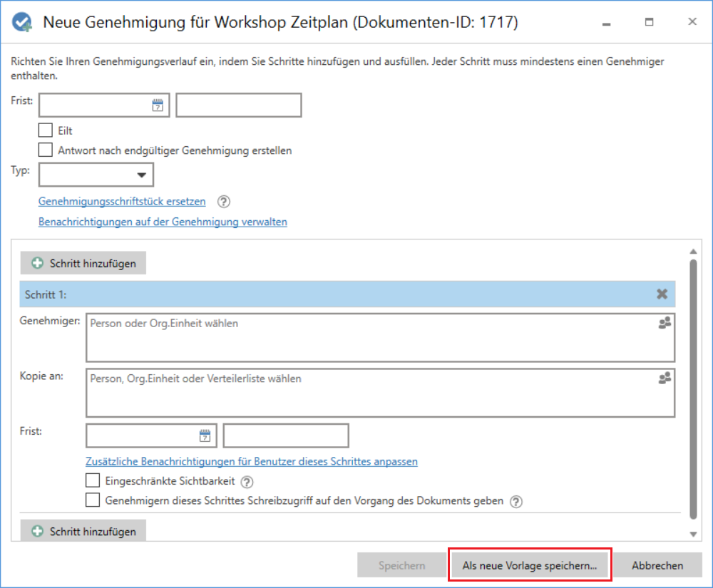
Task: Toggle Eingeschränkte Sichtbarkeit checkbox
Action: 93,480
